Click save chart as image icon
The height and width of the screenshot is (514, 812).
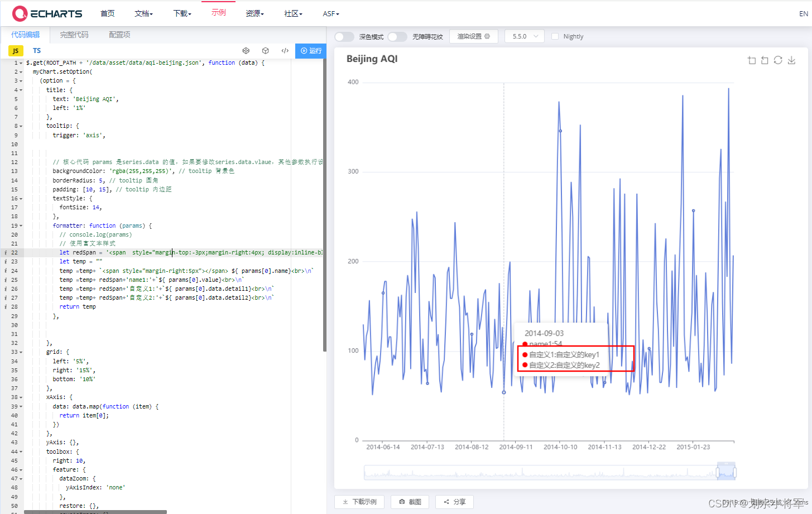coord(791,60)
